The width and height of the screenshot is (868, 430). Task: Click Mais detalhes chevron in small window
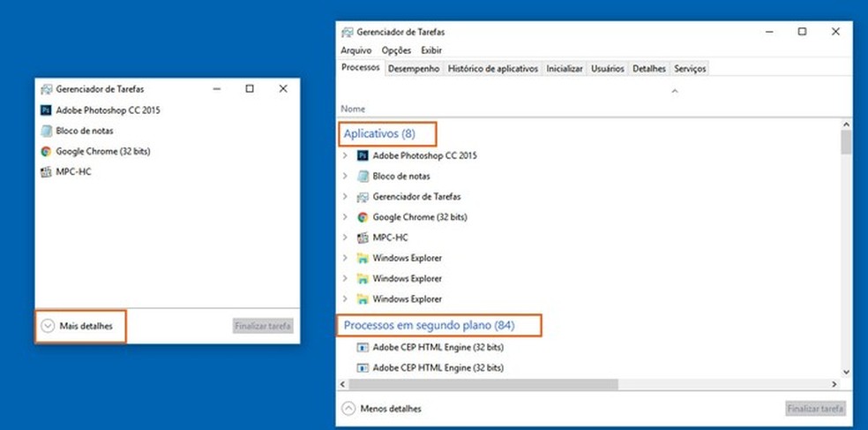click(x=48, y=326)
